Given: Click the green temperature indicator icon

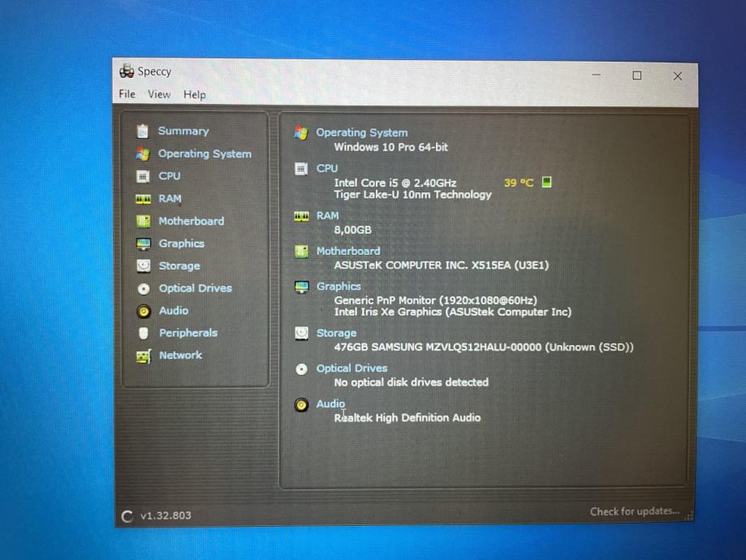Looking at the screenshot, I should 546,182.
